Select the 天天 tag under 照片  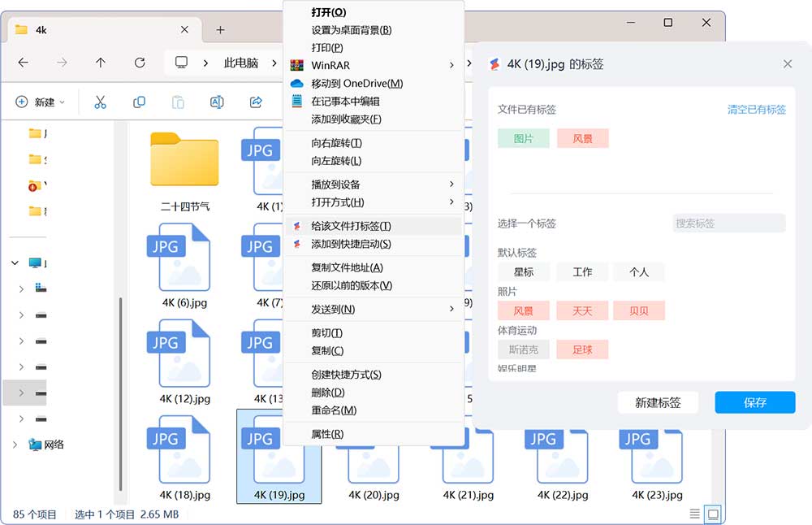pos(582,310)
